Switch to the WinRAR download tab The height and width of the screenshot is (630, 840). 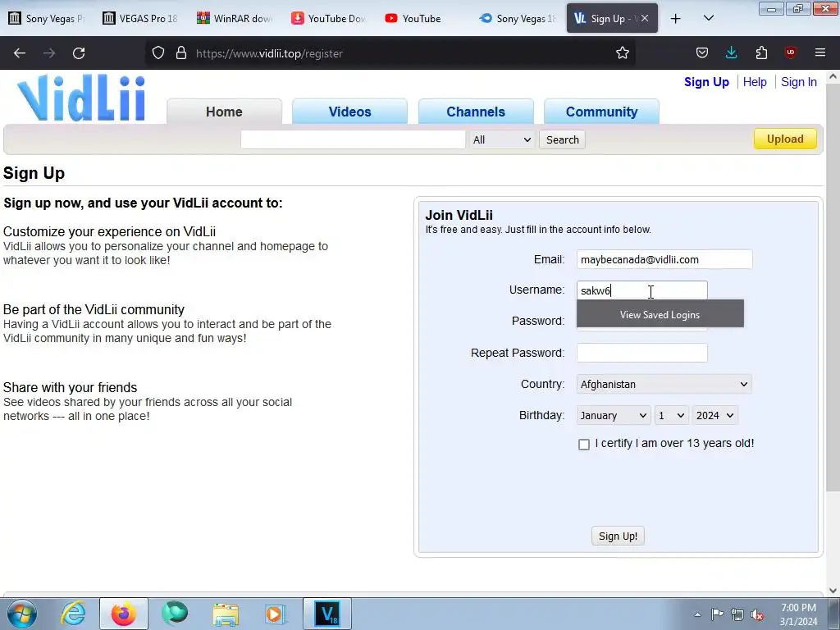point(235,18)
